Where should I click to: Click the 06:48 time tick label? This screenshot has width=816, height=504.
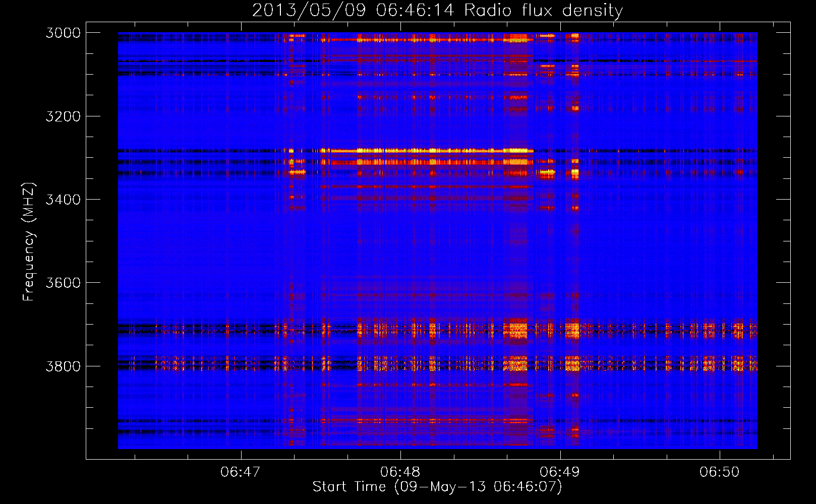400,472
